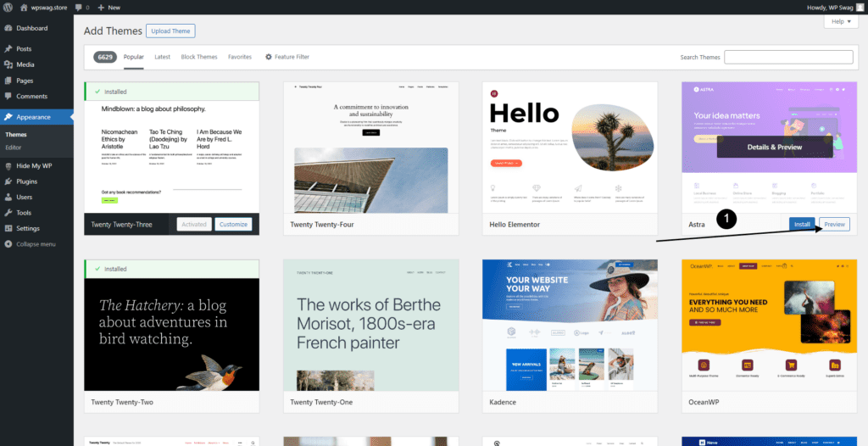Image resolution: width=868 pixels, height=446 pixels.
Task: Open the Plugins menu label
Action: (x=27, y=181)
